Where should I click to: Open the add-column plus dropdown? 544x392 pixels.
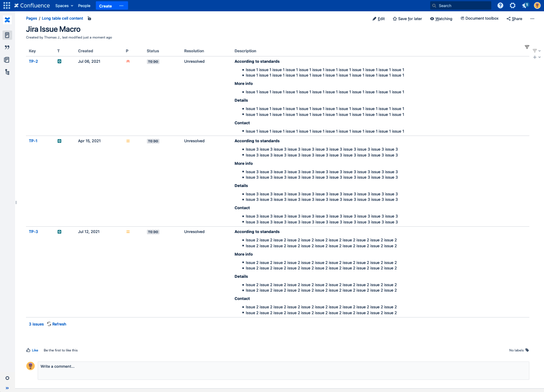pos(535,57)
